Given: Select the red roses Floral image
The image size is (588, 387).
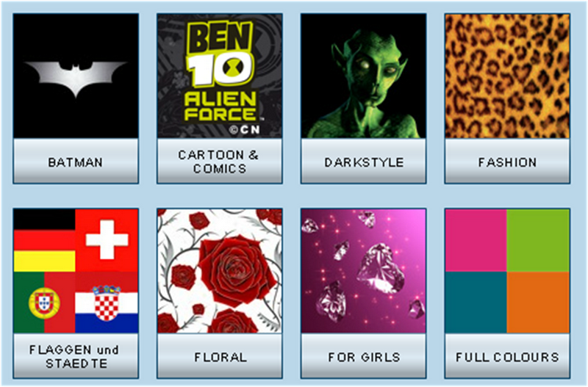Looking at the screenshot, I should [220, 271].
